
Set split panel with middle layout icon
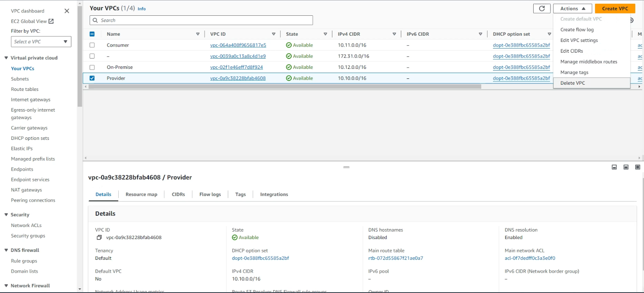tap(626, 167)
